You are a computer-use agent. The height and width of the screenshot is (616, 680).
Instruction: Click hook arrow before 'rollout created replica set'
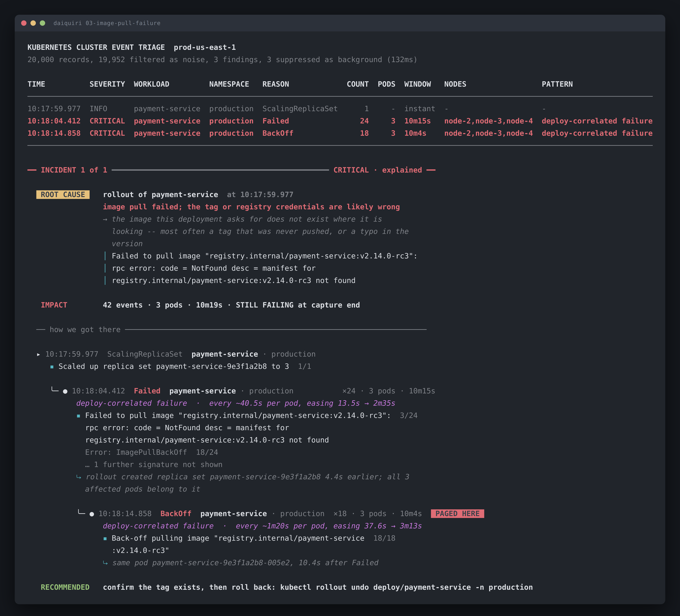point(79,477)
